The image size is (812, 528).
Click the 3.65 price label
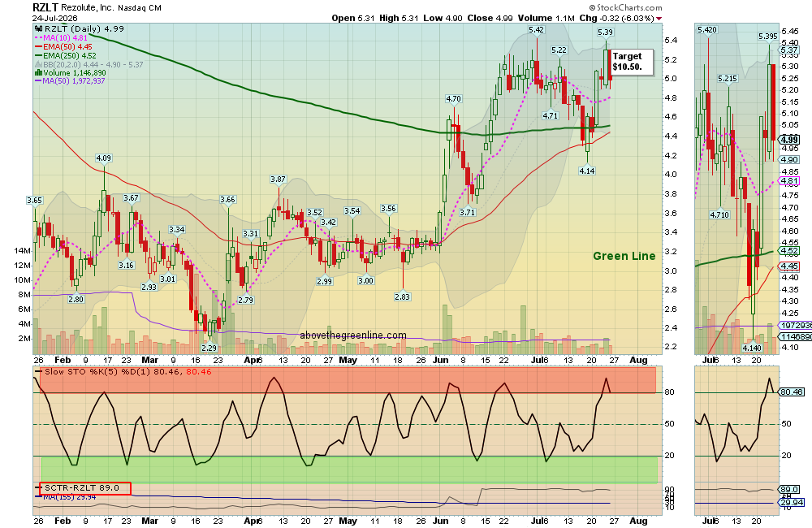click(34, 200)
